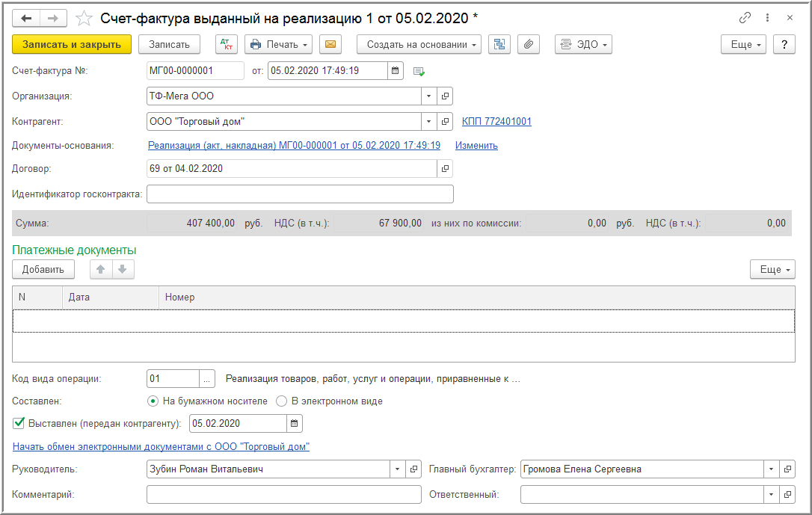Open Ответственный card icon
The width and height of the screenshot is (812, 515).
point(787,494)
